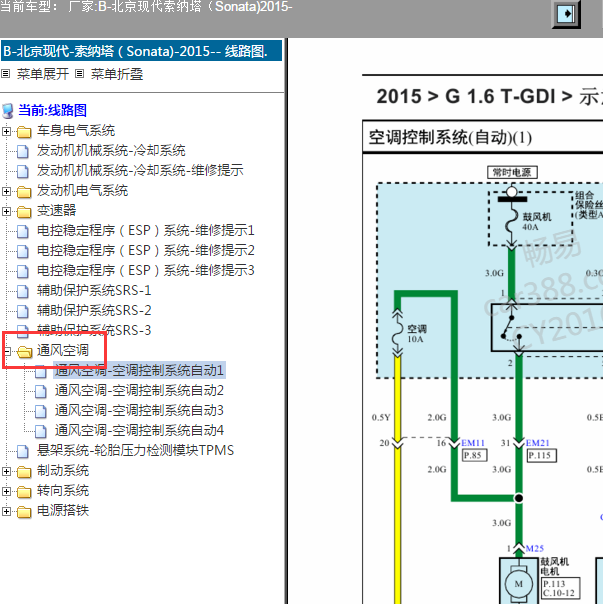
Task: Expand the 发动机电气系统 tree node
Action: (6, 191)
